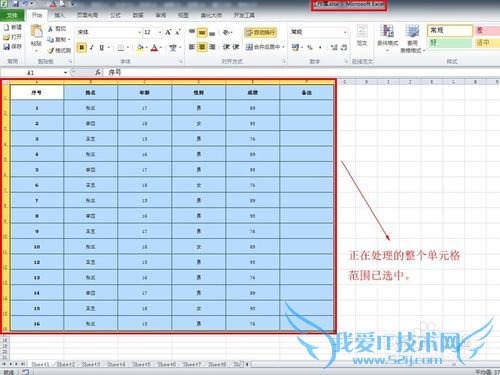Click the Save icon in quick access toolbar

pyautogui.click(x=16, y=4)
